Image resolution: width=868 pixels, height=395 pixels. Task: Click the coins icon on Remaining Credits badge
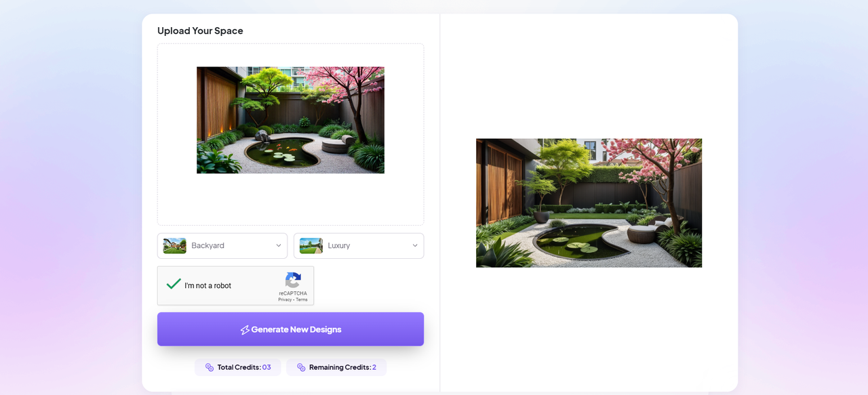click(x=300, y=367)
